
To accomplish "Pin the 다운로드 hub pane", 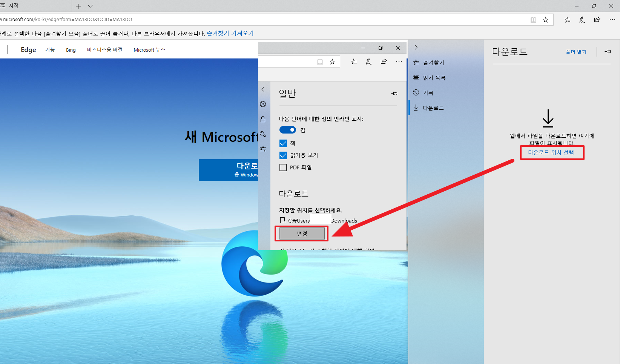I will [608, 51].
